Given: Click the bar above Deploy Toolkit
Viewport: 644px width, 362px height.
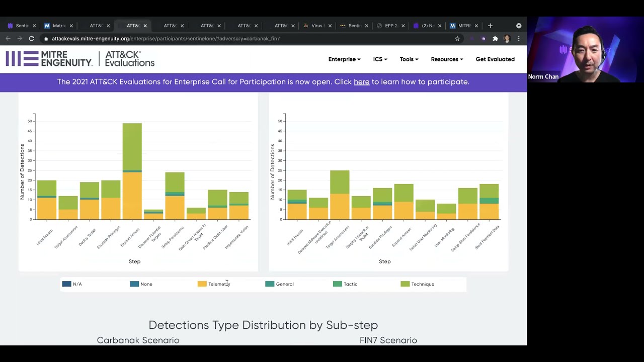Looking at the screenshot, I should (90, 201).
